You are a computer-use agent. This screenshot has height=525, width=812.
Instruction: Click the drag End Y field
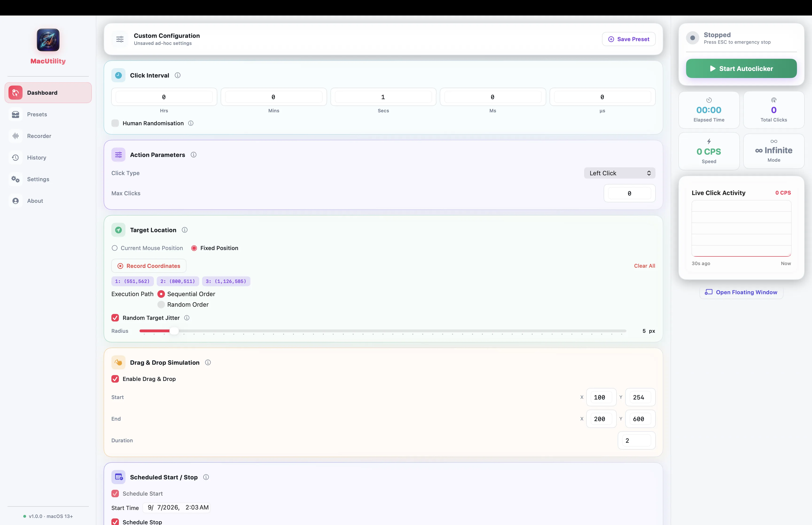point(640,419)
